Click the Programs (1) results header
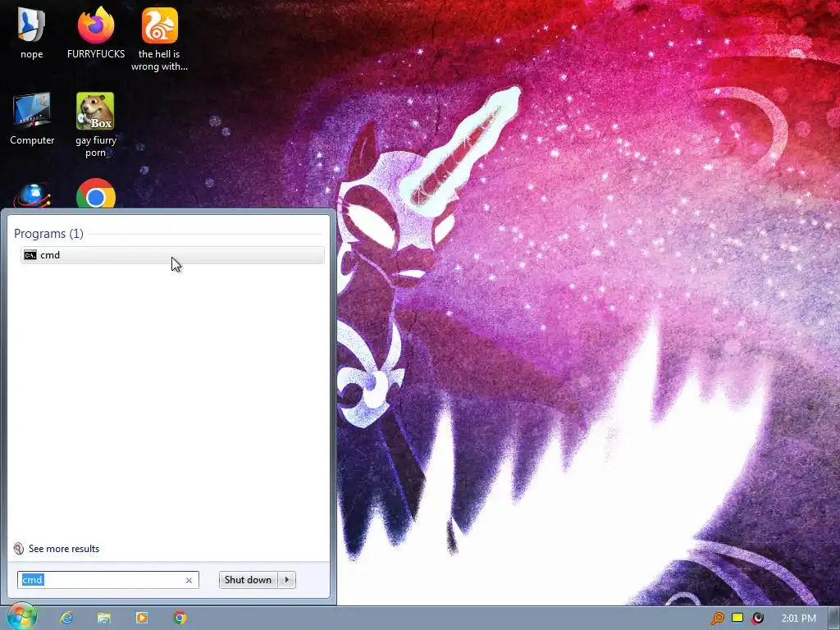 point(48,234)
